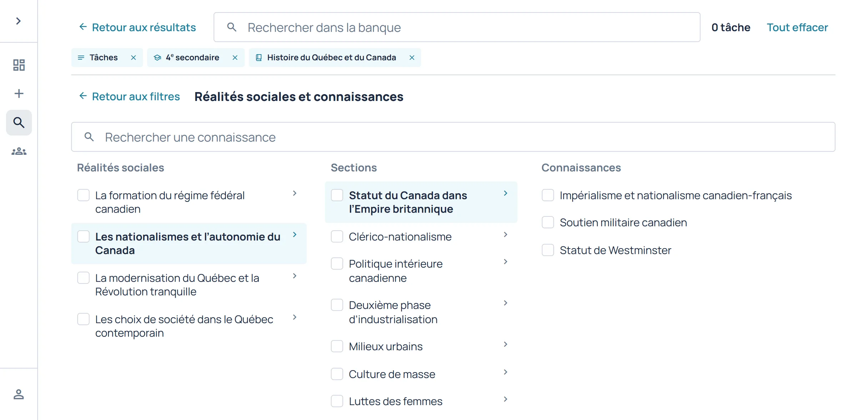Expand La modernisation du Québec chevron

(295, 276)
